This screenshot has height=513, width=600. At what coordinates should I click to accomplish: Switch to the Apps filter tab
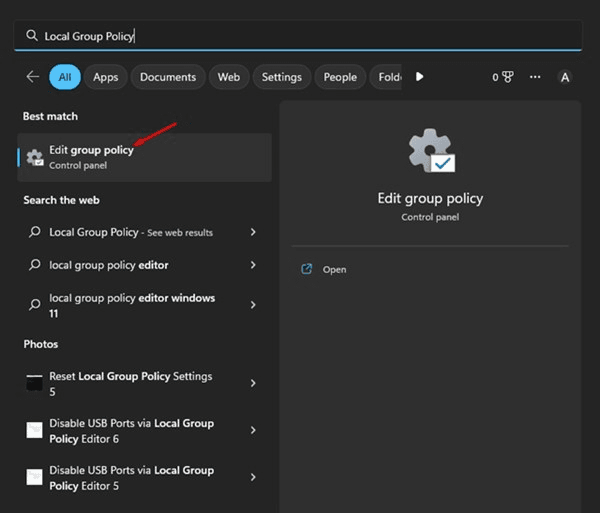(106, 77)
